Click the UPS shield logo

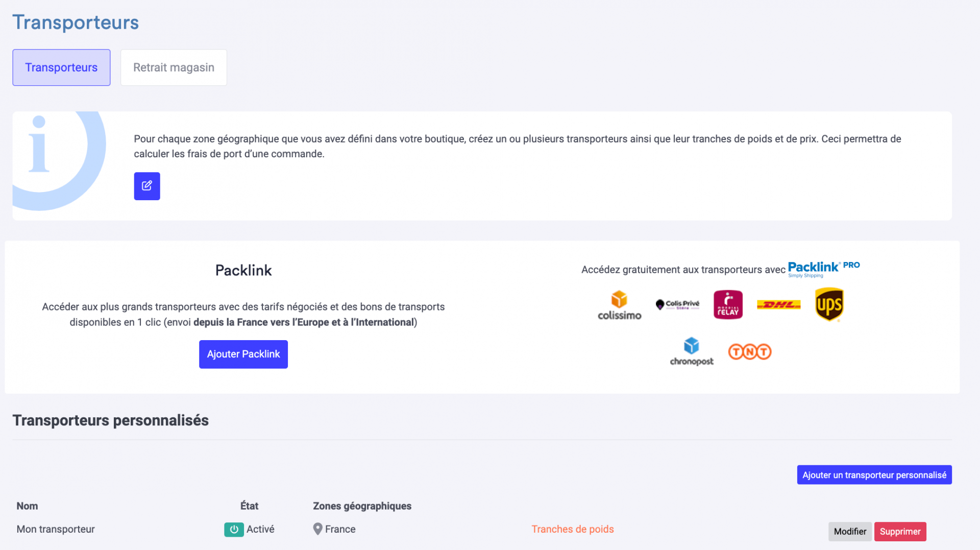click(x=829, y=304)
